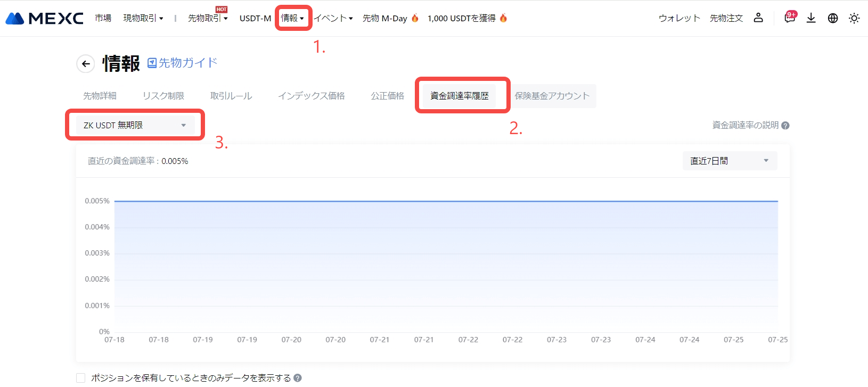Expand the 現物取引 menu
The image size is (868, 387).
[x=143, y=18]
